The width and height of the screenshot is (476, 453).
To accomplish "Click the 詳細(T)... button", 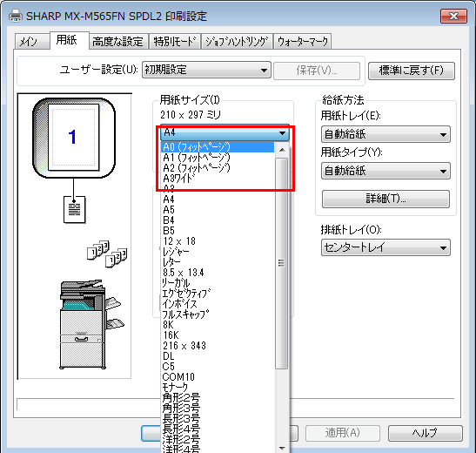I will coord(385,199).
